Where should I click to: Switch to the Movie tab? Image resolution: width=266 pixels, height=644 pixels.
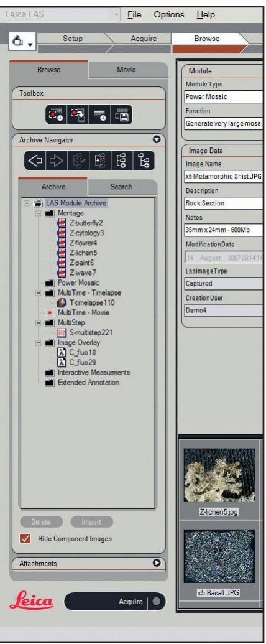point(127,70)
